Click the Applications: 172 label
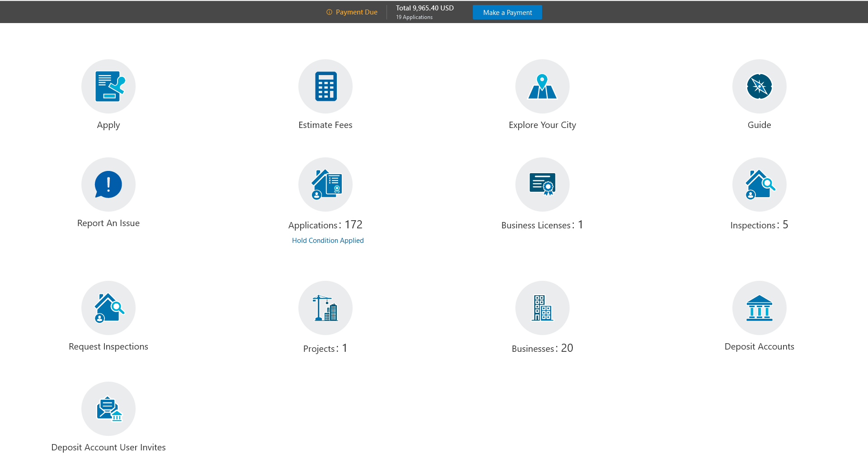The width and height of the screenshot is (868, 473). [x=325, y=225]
